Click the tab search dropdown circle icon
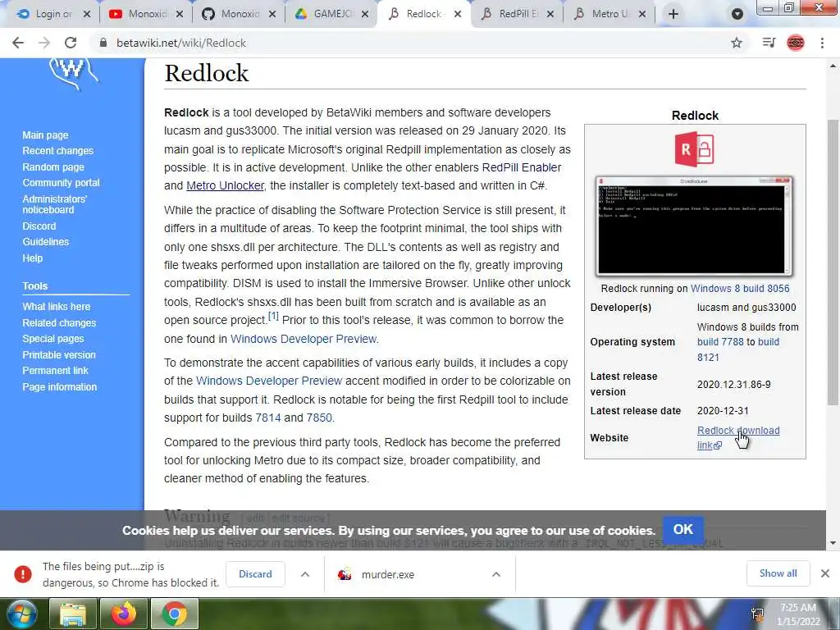The height and width of the screenshot is (630, 840). tap(737, 14)
